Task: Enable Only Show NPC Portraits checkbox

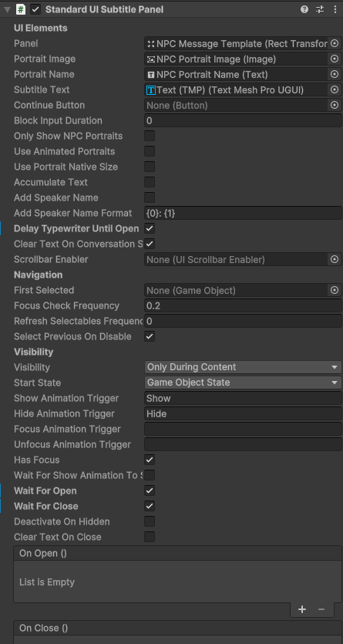Action: (150, 136)
